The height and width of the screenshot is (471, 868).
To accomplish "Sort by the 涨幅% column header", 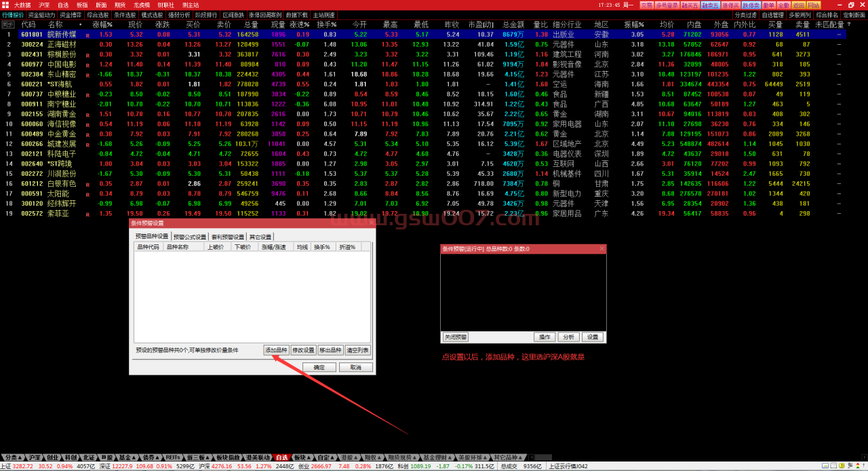I will pyautogui.click(x=102, y=24).
